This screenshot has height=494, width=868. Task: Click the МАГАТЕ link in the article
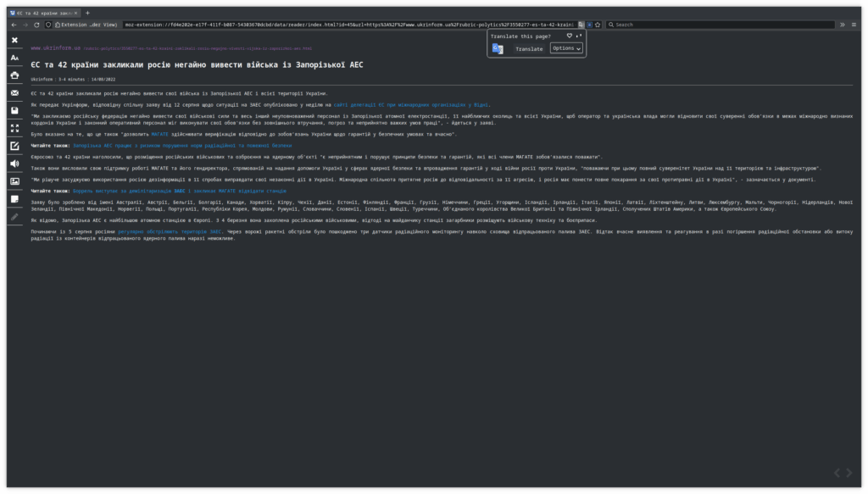coord(159,135)
